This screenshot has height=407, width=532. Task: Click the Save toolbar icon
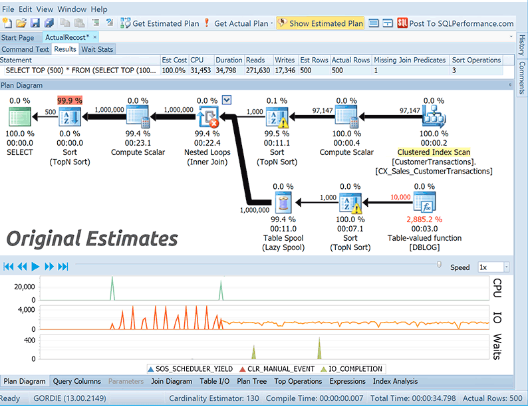(35, 22)
